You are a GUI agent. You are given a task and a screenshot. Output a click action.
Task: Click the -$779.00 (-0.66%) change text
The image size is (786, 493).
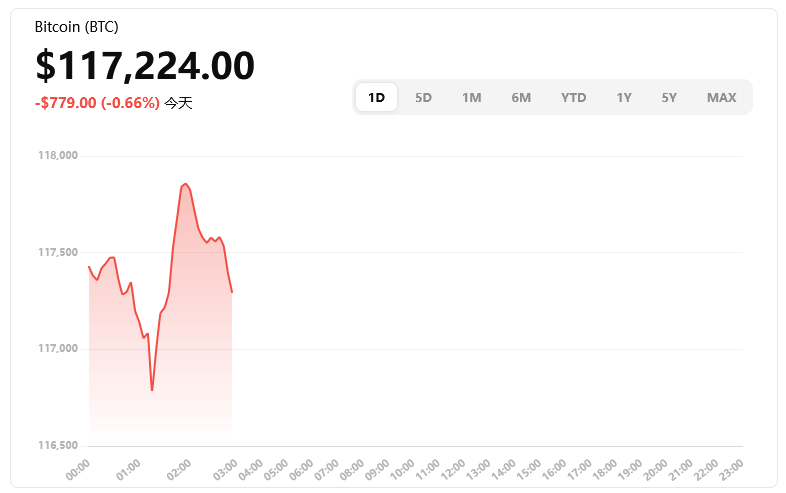coord(97,103)
